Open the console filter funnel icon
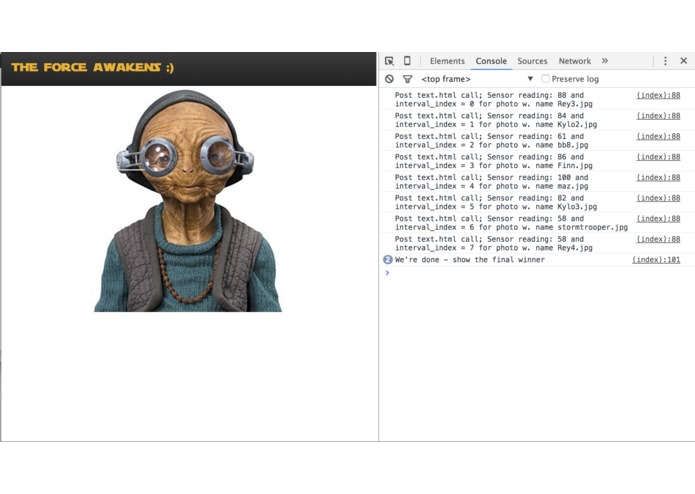 [x=407, y=79]
